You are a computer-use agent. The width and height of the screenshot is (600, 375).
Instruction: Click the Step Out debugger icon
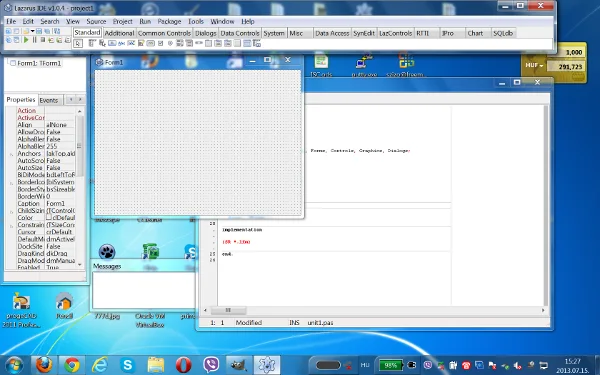click(x=67, y=40)
